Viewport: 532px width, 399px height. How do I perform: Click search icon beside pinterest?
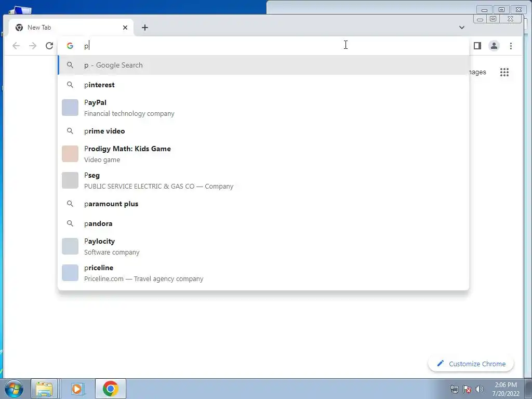pos(70,85)
